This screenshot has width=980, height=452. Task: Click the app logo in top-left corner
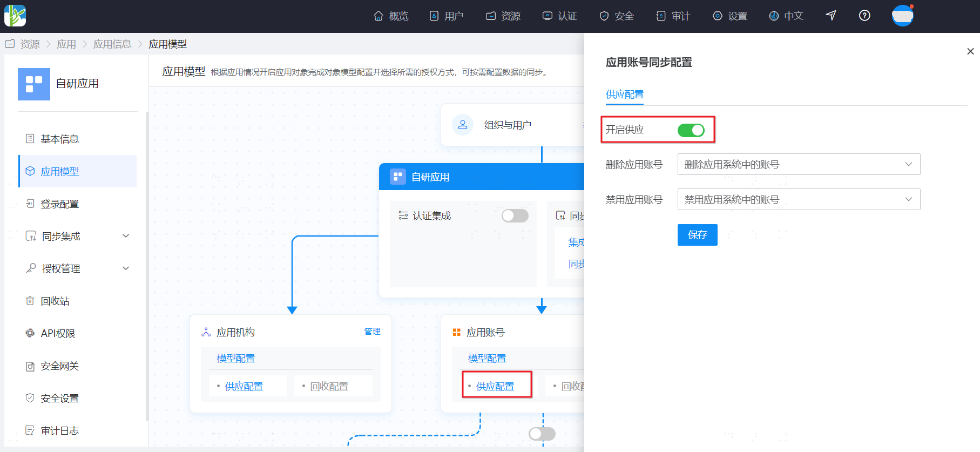point(15,16)
